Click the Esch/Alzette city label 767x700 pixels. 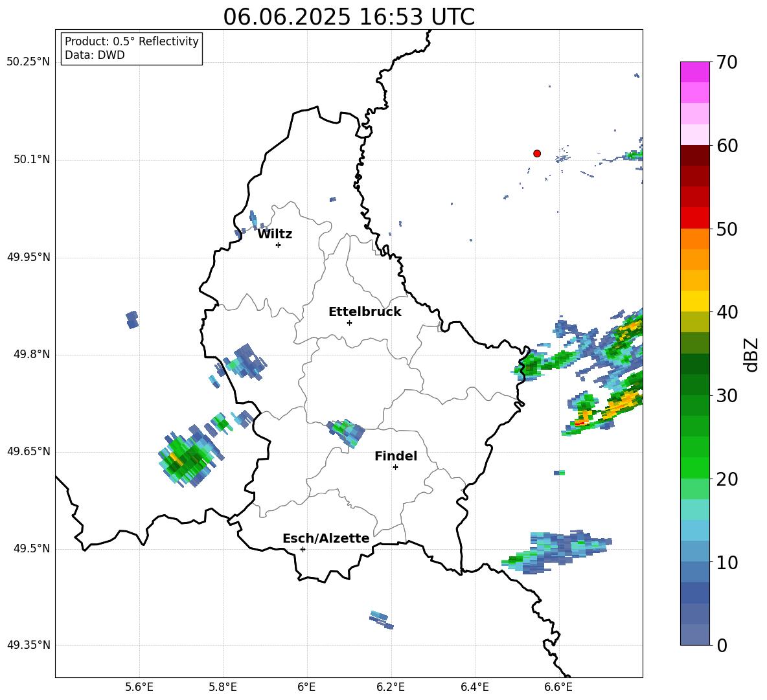(326, 538)
